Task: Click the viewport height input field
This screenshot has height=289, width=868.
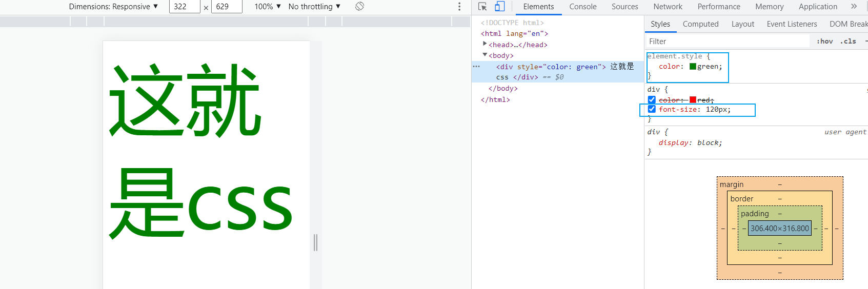Action: click(227, 7)
